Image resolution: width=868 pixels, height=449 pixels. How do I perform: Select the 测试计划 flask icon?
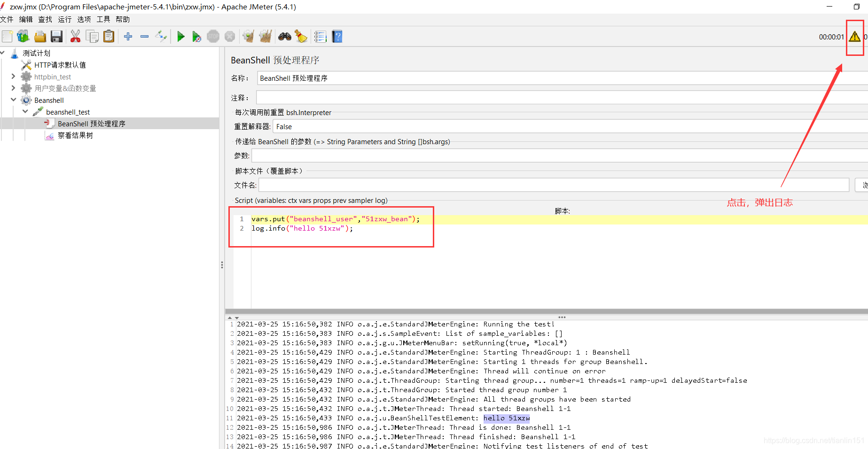[15, 53]
